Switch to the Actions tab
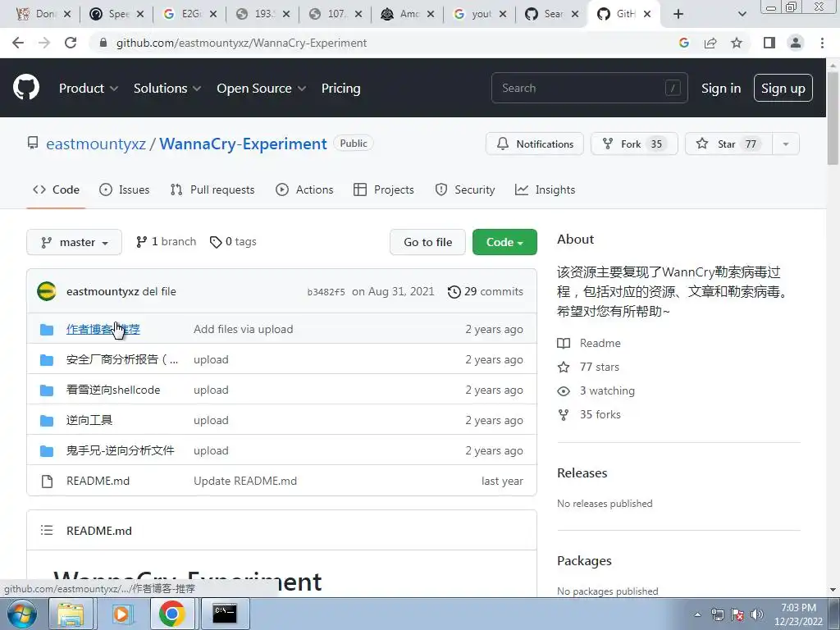Screen dimensions: 840x630 click(304, 189)
